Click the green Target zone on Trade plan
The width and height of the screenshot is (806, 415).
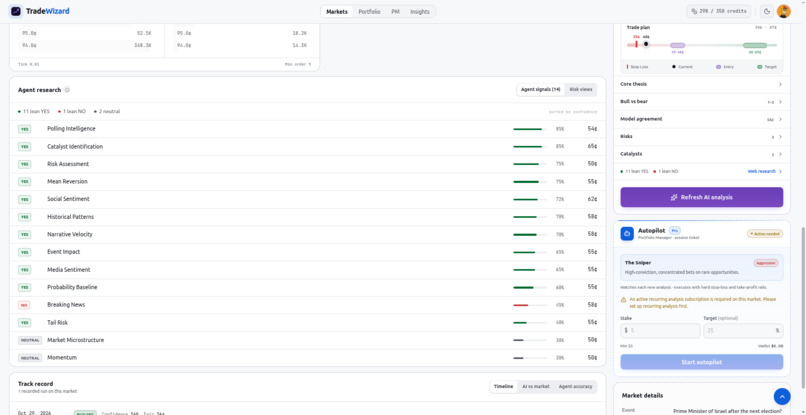coord(755,46)
